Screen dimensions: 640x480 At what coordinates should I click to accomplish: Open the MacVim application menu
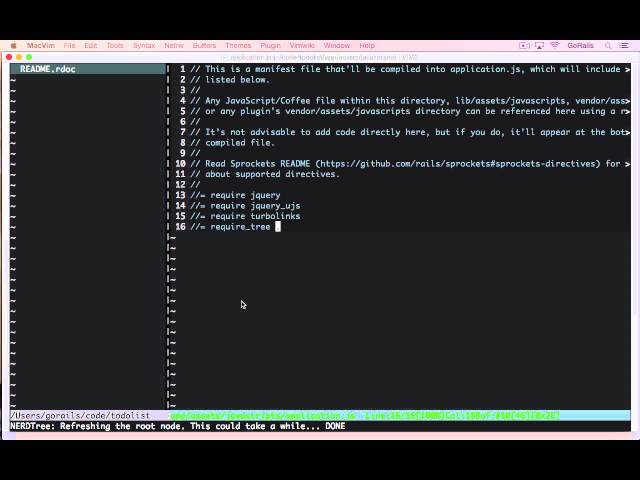[x=40, y=45]
